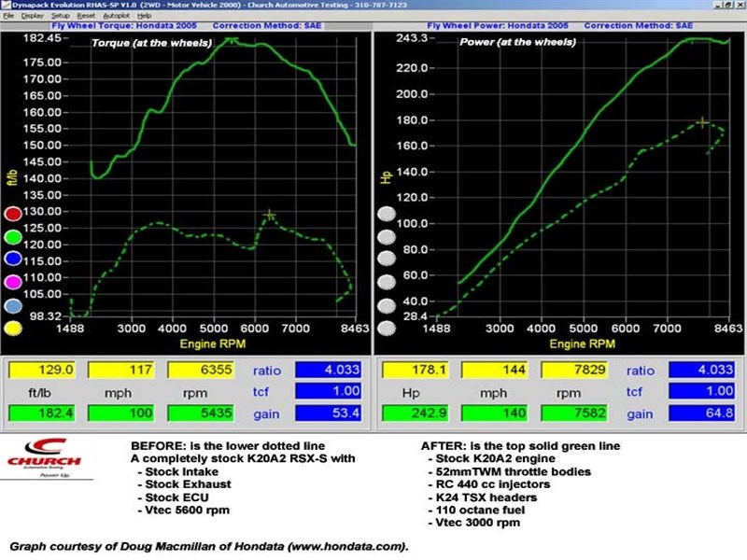This screenshot has width=747, height=560.
Task: Select the red run color circle
Action: point(13,214)
